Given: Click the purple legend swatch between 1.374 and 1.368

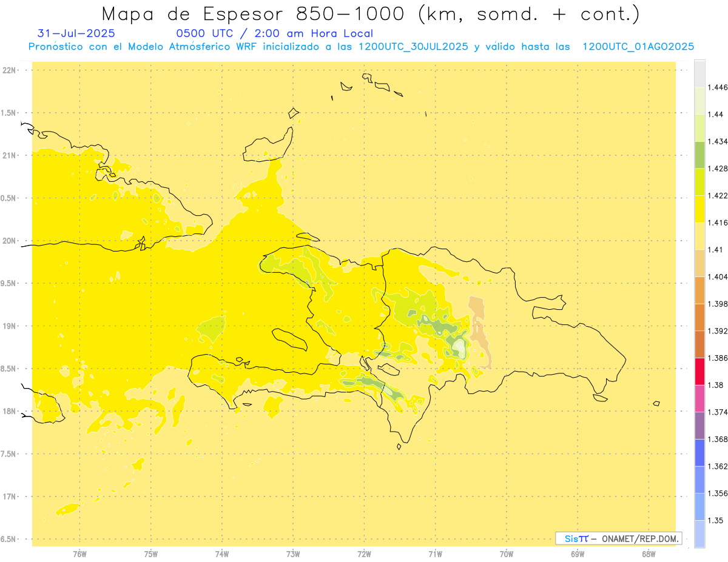Looking at the screenshot, I should [699, 425].
